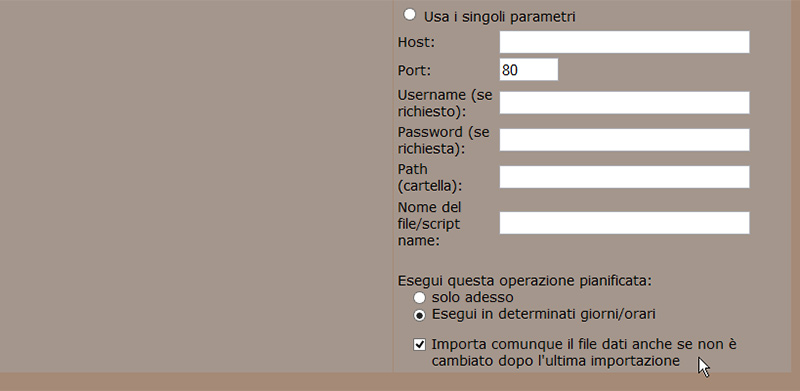Choose 'Esegui in determinati giorni/orari' radio button

click(419, 315)
